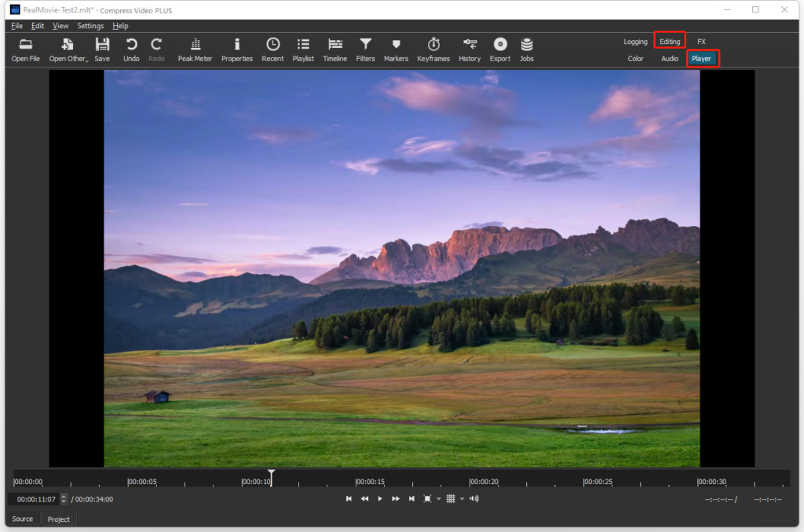Open the Filters panel
Viewport: 804px width, 532px height.
click(365, 49)
